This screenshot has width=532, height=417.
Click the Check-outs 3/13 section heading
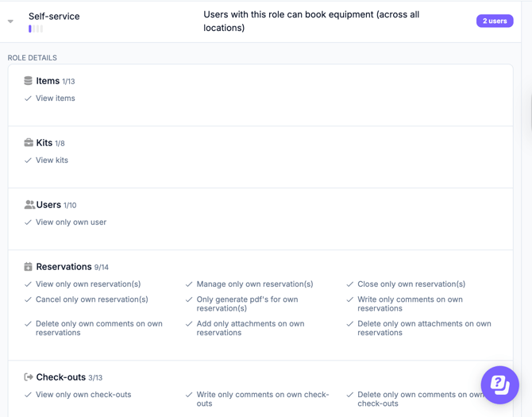point(69,377)
